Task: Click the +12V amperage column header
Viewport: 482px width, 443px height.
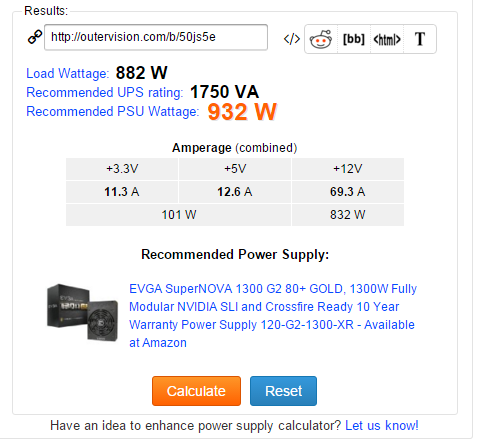Action: (348, 169)
